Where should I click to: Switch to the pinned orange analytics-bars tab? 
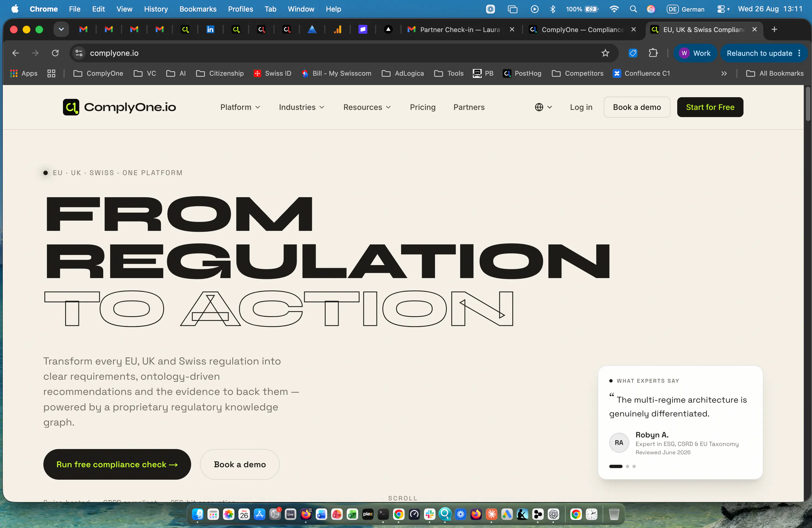(338, 29)
